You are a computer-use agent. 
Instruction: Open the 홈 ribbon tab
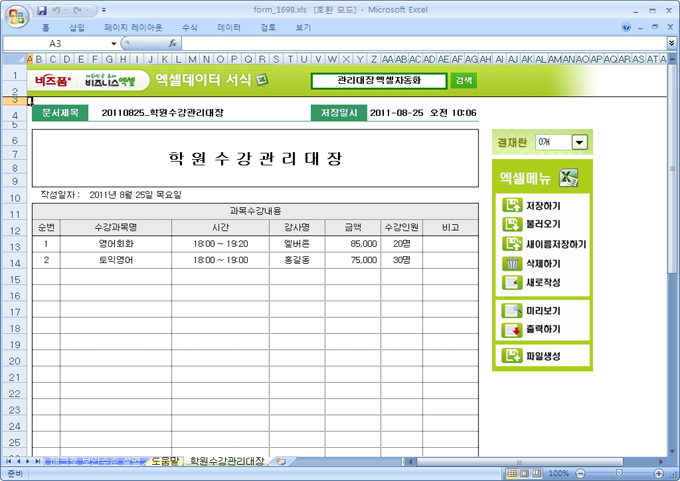point(46,28)
